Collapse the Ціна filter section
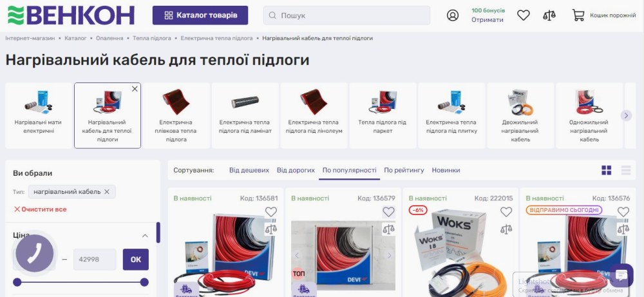 145,236
